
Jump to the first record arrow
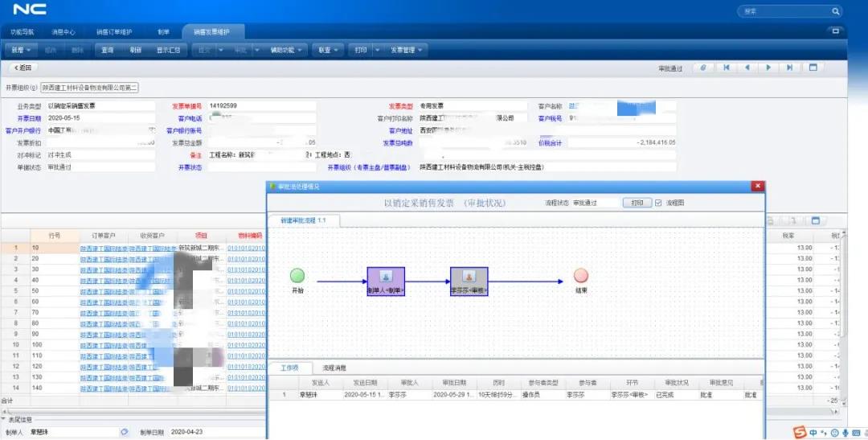[x=727, y=67]
